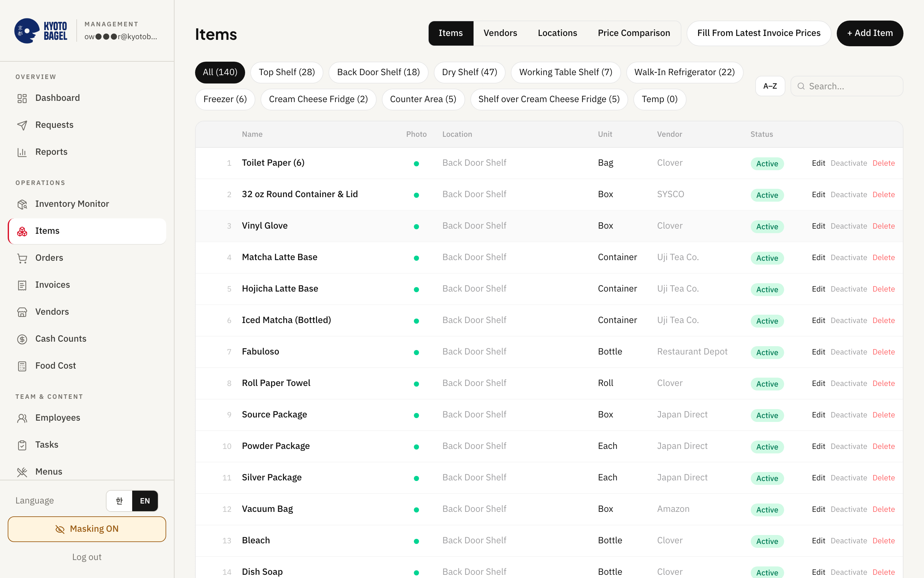
Task: Open Dashboard via its grid icon
Action: [22, 98]
